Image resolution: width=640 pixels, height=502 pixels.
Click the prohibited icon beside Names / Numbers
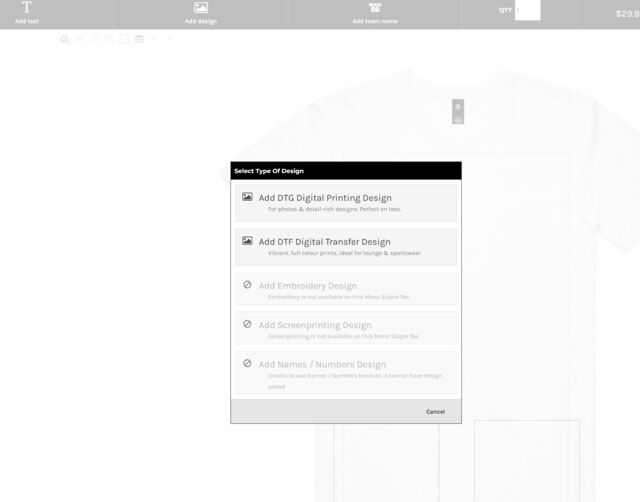tap(247, 363)
